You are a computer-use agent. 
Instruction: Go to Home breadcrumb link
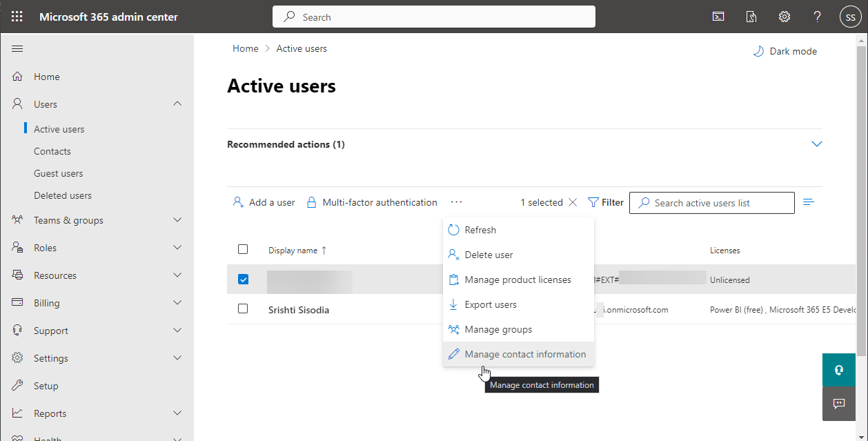245,48
